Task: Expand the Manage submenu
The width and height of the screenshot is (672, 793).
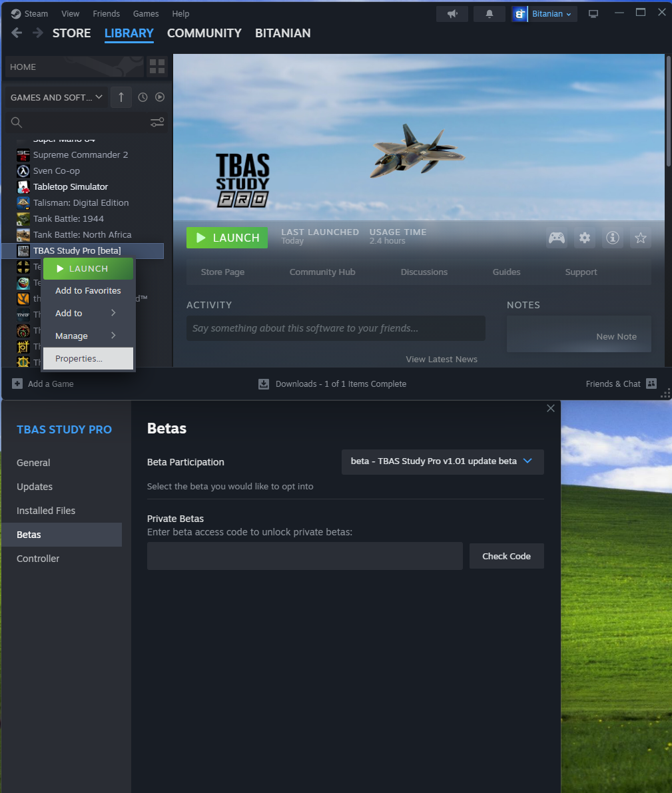Action: pos(71,336)
